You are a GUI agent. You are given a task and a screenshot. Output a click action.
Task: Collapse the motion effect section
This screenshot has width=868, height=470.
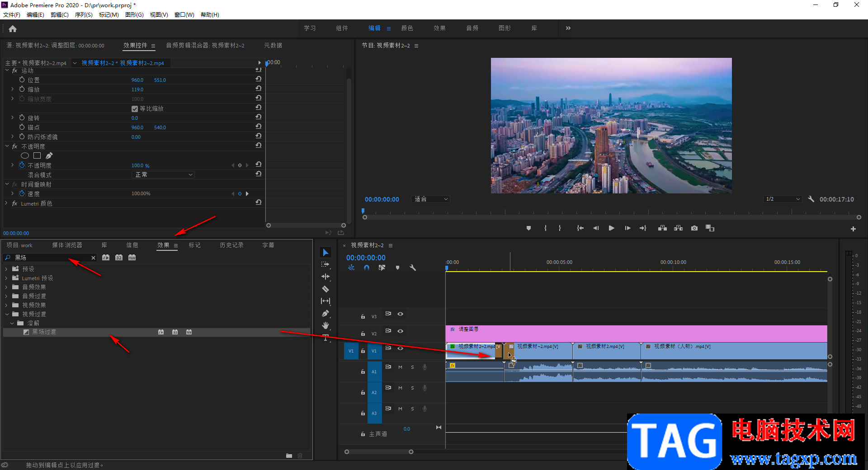[x=7, y=70]
